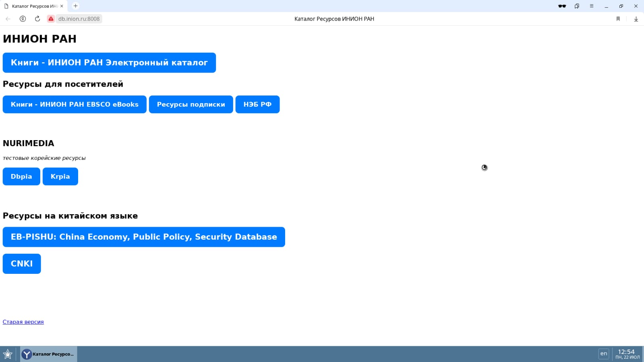Click the db.inion.ru:8008 address field
The width and height of the screenshot is (644, 362).
pyautogui.click(x=79, y=19)
